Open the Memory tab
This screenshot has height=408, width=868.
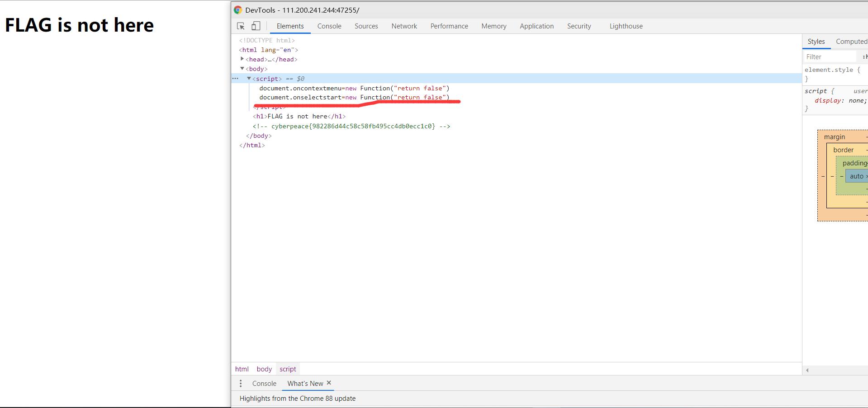494,26
